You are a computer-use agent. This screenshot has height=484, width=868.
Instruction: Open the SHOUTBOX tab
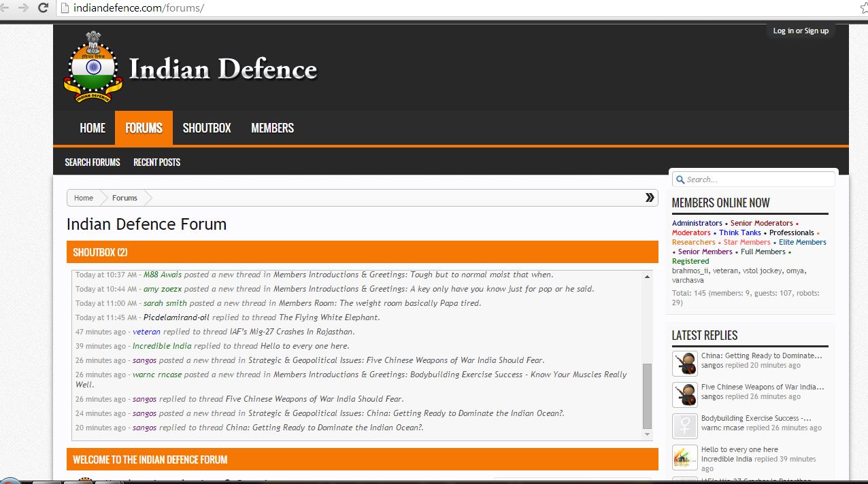[207, 128]
